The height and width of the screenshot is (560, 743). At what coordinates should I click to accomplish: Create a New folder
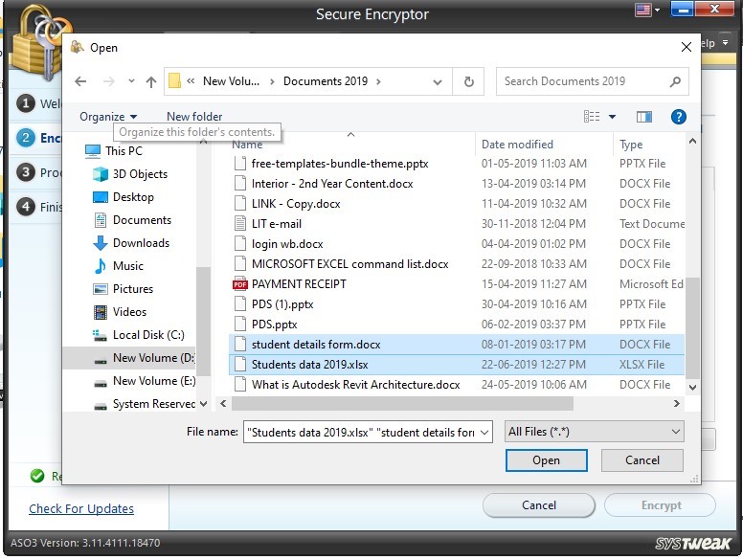point(194,117)
